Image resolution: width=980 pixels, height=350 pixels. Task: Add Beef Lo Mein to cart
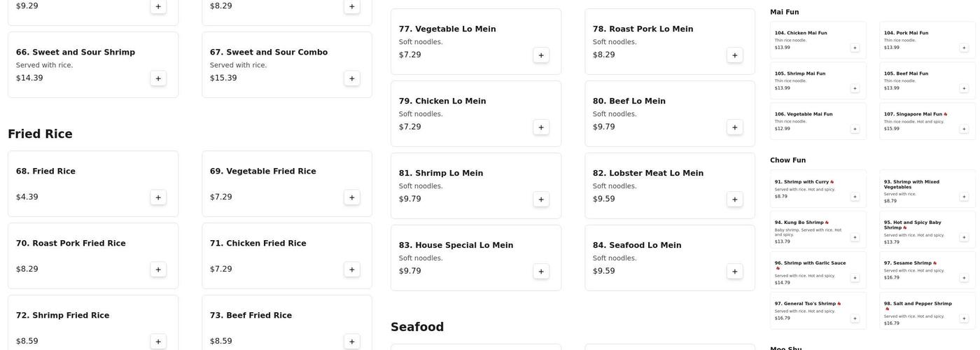click(735, 127)
